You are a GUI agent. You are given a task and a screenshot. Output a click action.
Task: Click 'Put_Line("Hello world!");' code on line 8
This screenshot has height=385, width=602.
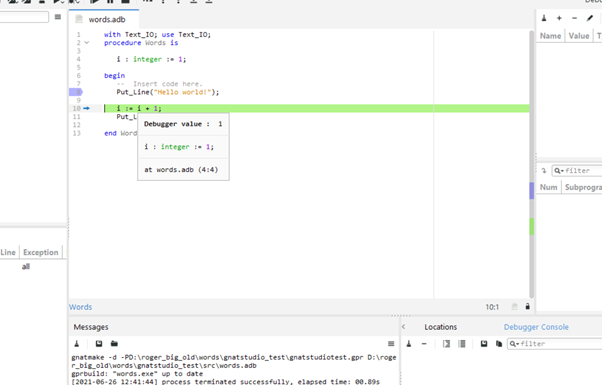[x=168, y=92]
